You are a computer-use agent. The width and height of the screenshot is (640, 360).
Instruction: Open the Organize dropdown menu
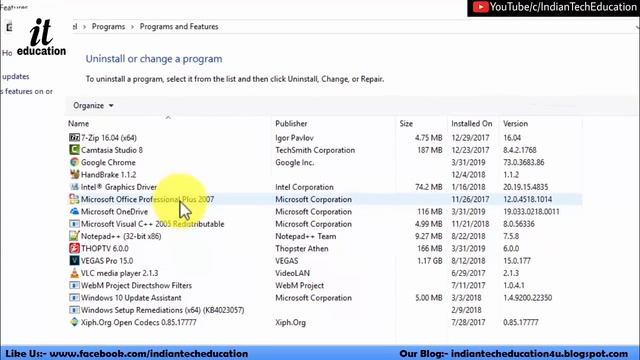click(93, 106)
